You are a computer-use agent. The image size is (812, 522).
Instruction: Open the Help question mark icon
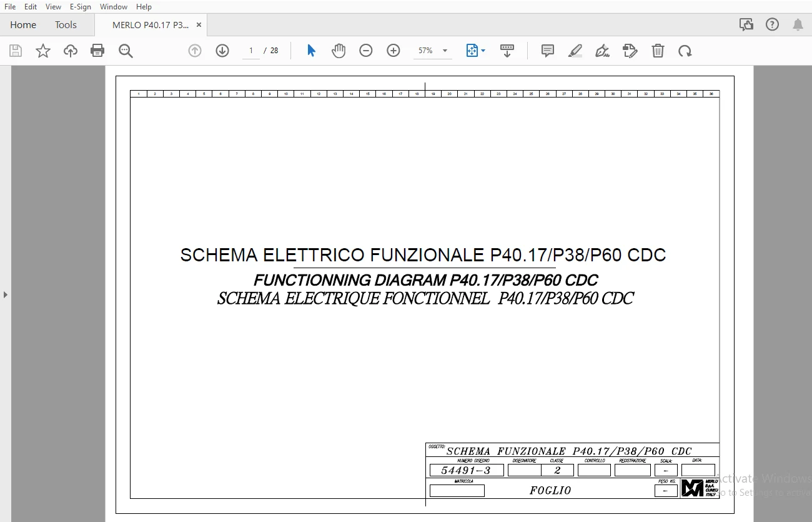(773, 24)
